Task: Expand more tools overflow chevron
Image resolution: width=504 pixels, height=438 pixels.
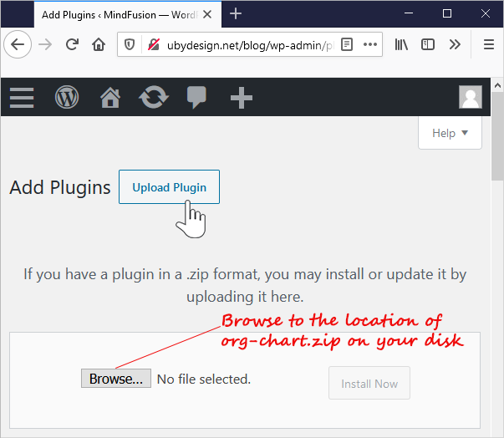Action: pos(455,44)
